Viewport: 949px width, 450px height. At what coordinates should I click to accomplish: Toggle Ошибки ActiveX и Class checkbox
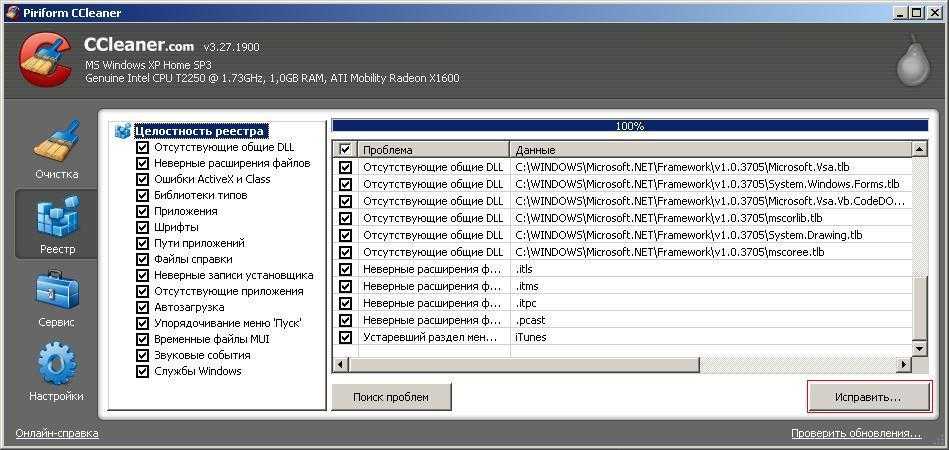pyautogui.click(x=142, y=179)
